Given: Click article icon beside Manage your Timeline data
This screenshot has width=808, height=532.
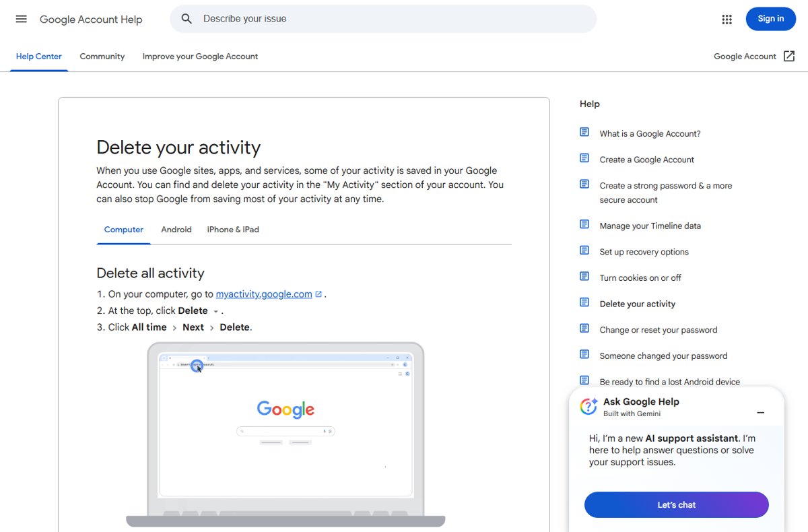Looking at the screenshot, I should click(x=584, y=224).
